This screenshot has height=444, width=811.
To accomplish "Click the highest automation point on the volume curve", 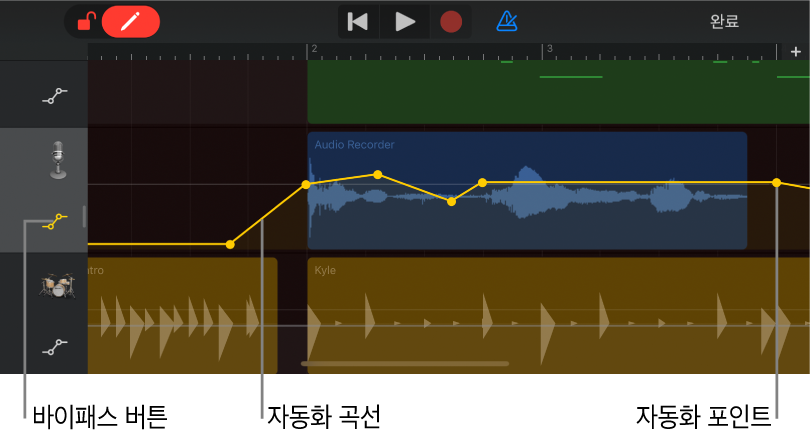I will click(x=378, y=175).
